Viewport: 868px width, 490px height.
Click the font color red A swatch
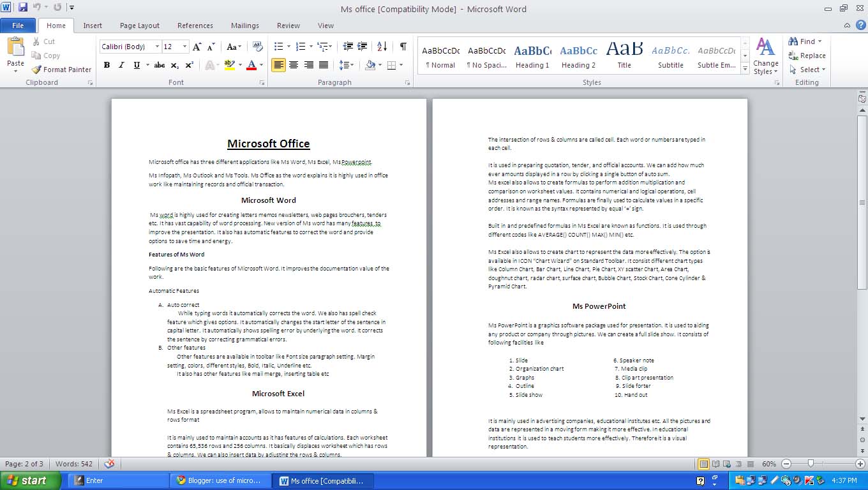(x=251, y=65)
